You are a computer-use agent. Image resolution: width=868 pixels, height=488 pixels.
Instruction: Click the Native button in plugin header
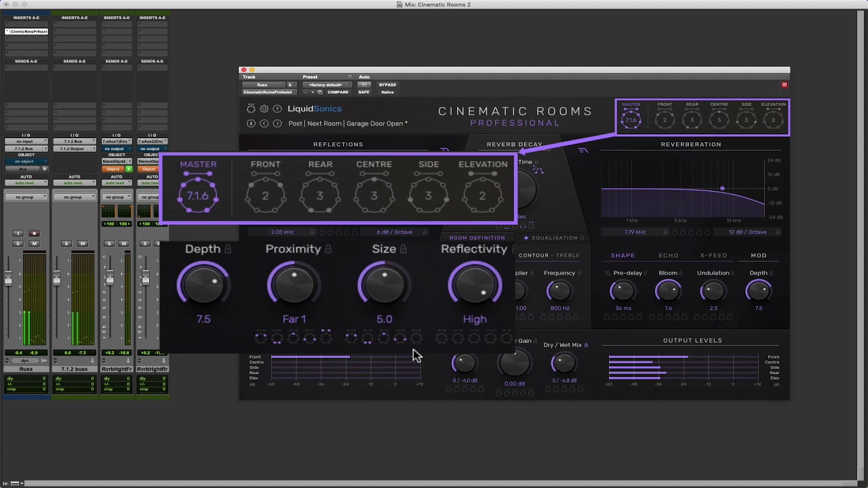[x=387, y=92]
